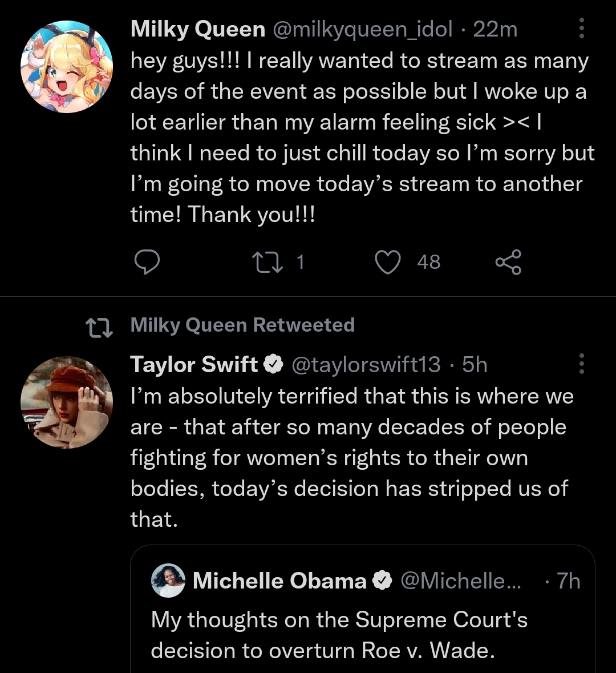This screenshot has width=616, height=673.
Task: Open Michelle Obama's avatar in quoted tweet
Action: (x=168, y=581)
